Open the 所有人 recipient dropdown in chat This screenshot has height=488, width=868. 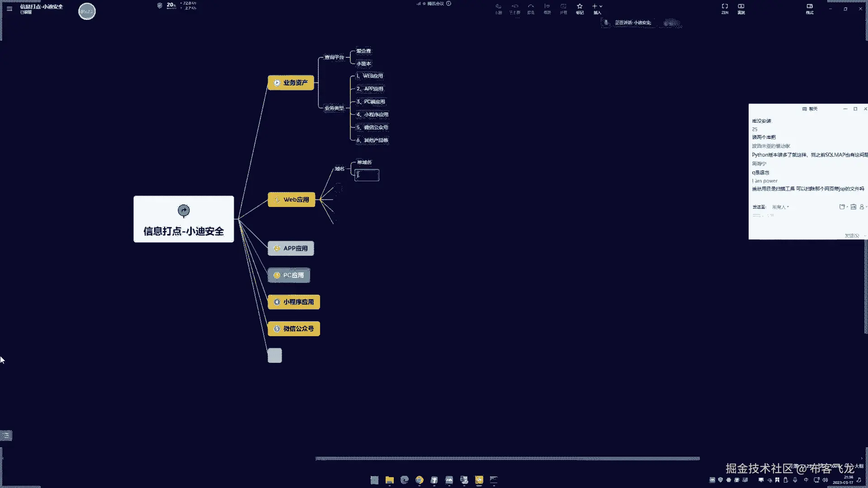780,207
